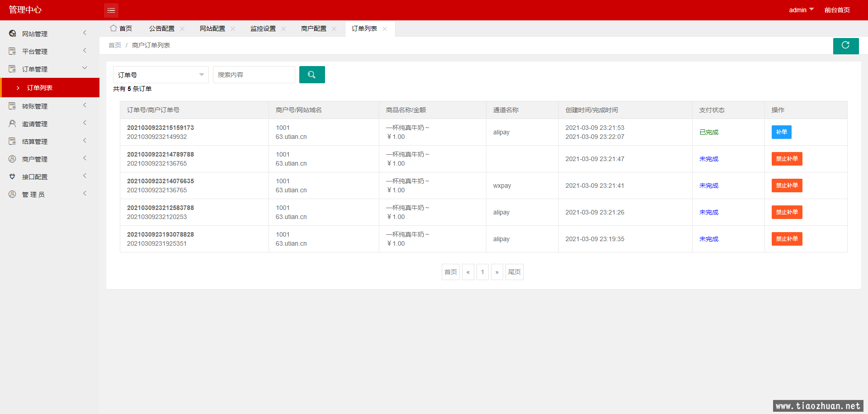The width and height of the screenshot is (868, 414).
Task: Close the 监控设置 tab
Action: 283,29
